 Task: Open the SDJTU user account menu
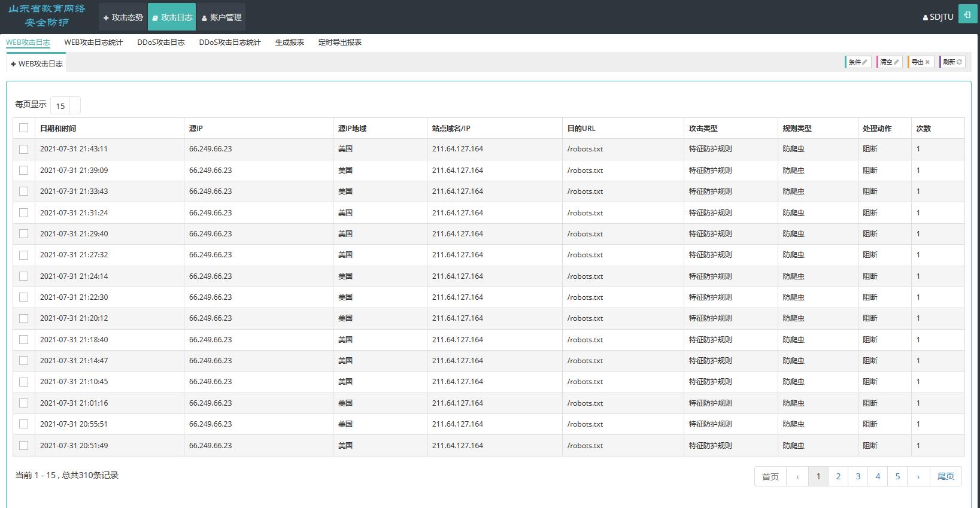(x=938, y=17)
